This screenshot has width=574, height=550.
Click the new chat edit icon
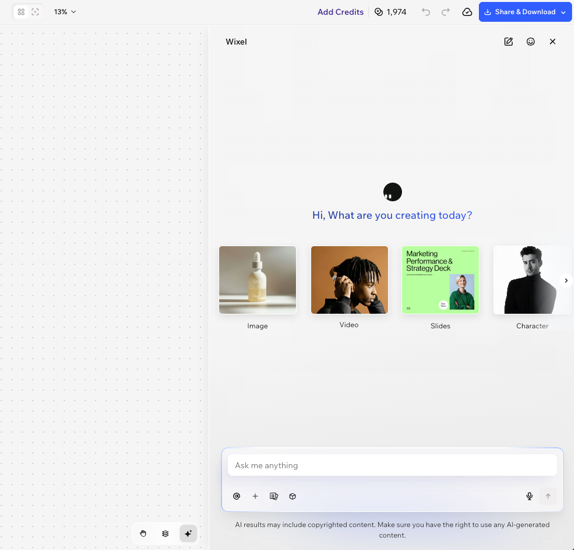[508, 42]
